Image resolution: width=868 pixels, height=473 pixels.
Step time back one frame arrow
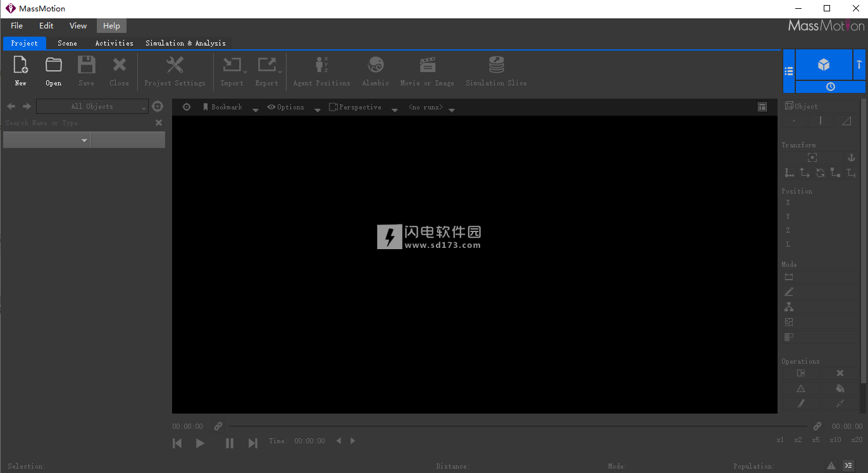coord(338,441)
